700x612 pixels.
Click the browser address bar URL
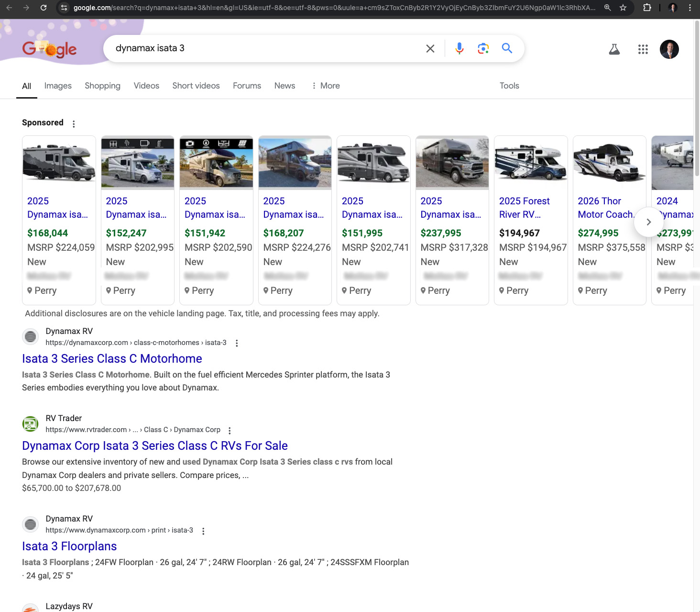click(334, 8)
